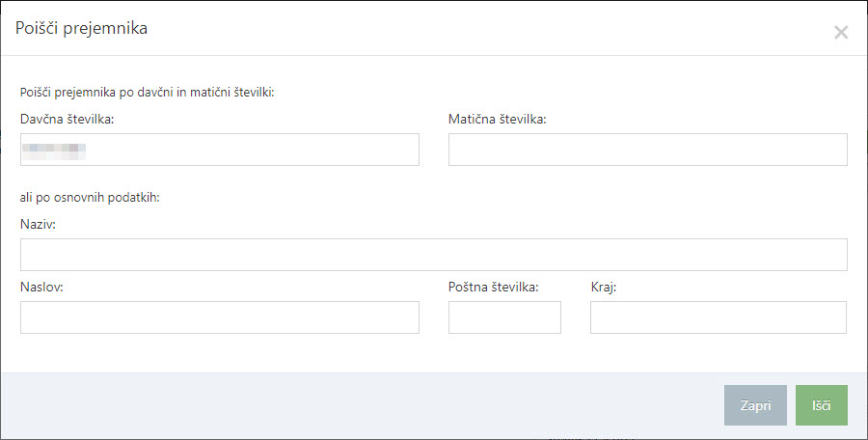Click the "Poštna številka:" label
The height and width of the screenshot is (440, 868).
[493, 288]
